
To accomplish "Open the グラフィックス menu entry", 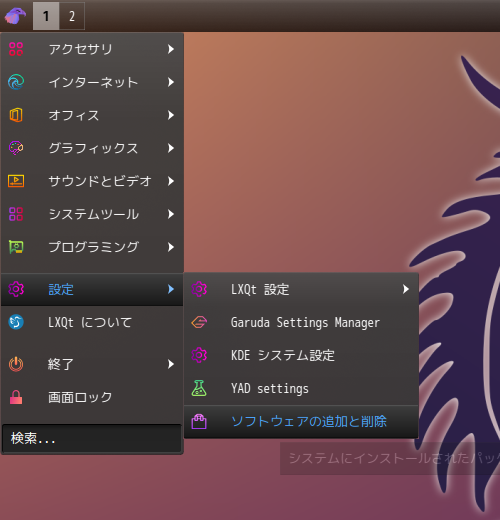I will pos(92,148).
